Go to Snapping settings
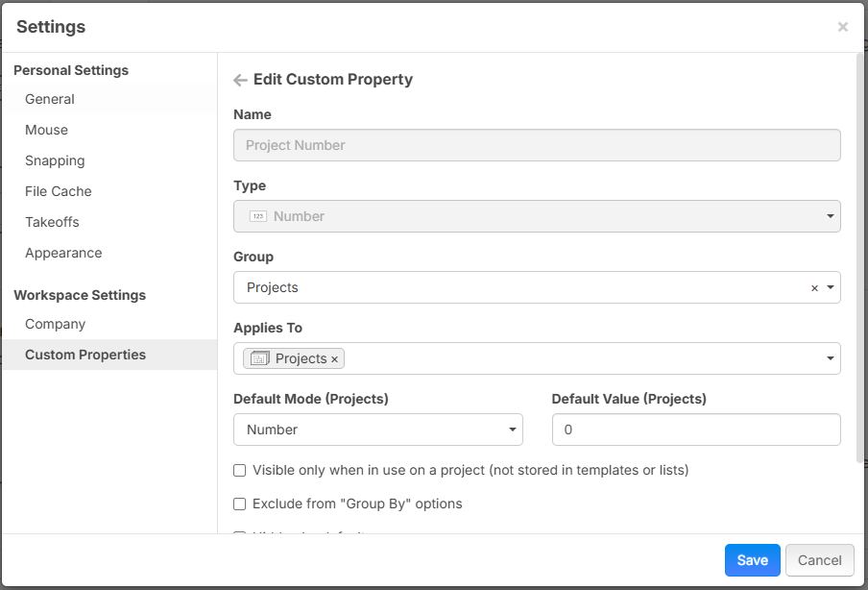Viewport: 868px width, 590px height. pyautogui.click(x=55, y=160)
